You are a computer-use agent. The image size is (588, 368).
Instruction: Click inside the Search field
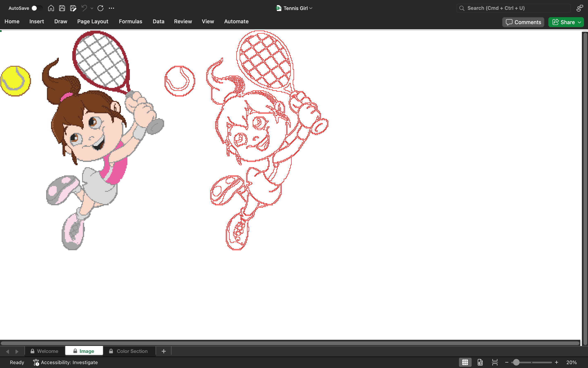[514, 8]
